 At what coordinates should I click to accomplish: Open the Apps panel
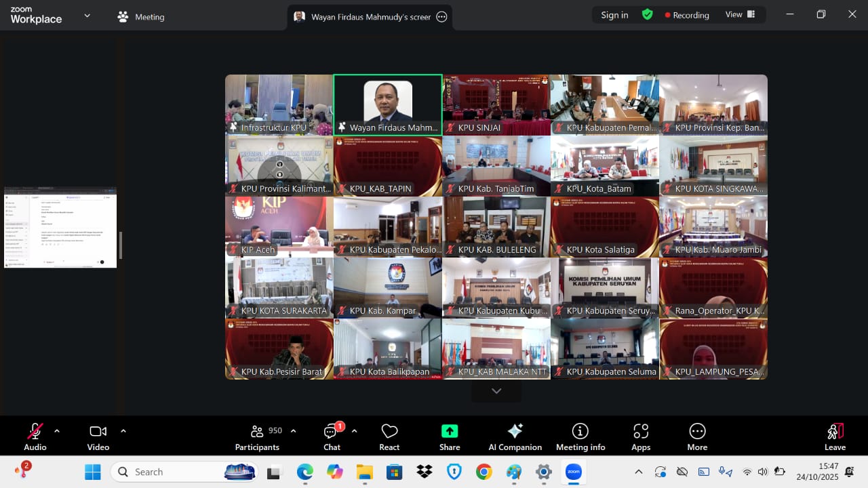point(641,436)
